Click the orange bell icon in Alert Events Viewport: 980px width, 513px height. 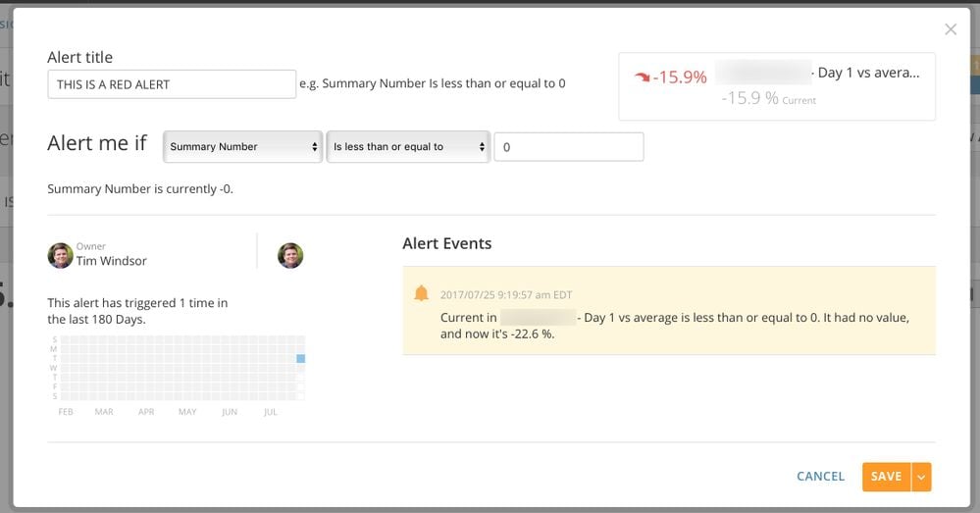coord(421,293)
